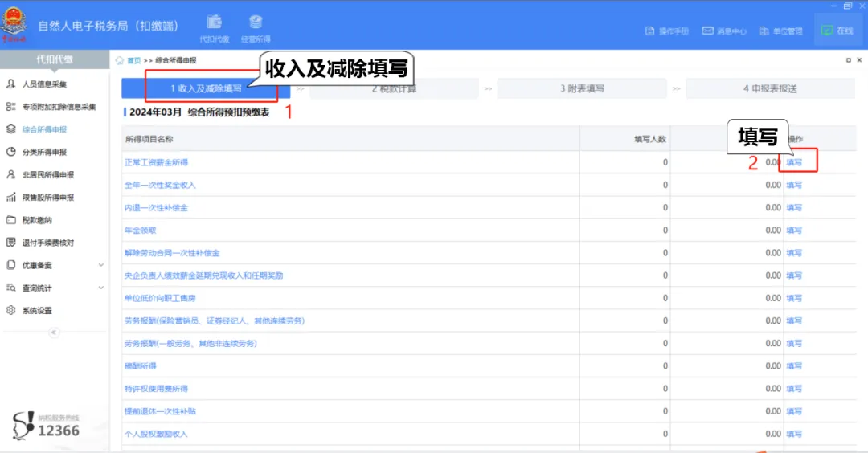The image size is (868, 453).
Task: Collapse the left sidebar panel
Action: (55, 333)
